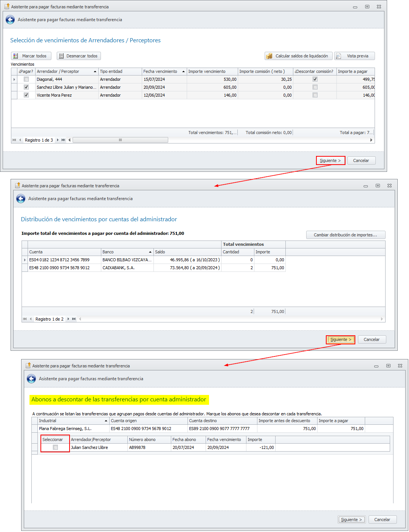The height and width of the screenshot is (532, 409).
Task: Click Saldo column header
Action: [187, 252]
